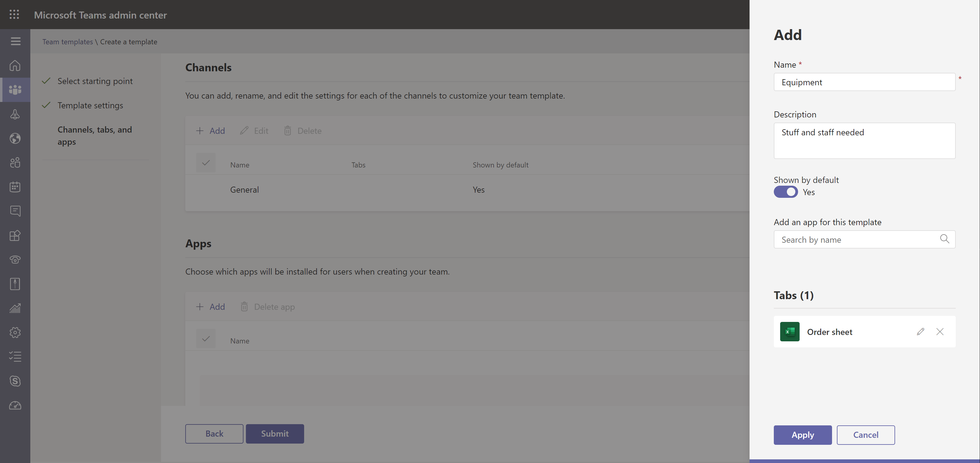Click the Description text area
This screenshot has height=463, width=980.
[x=864, y=140]
